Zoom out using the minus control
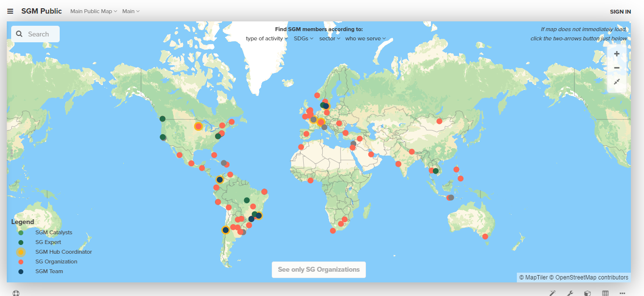 (x=616, y=68)
